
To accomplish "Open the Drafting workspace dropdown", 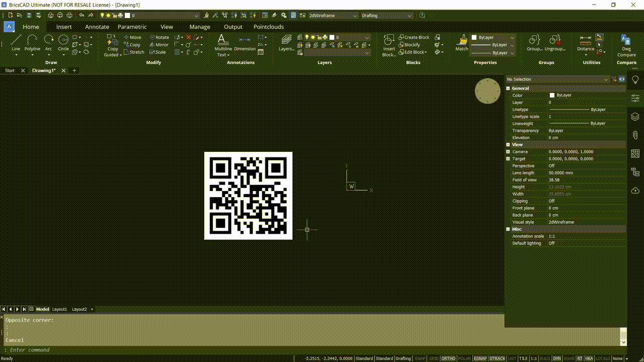I will point(387,16).
